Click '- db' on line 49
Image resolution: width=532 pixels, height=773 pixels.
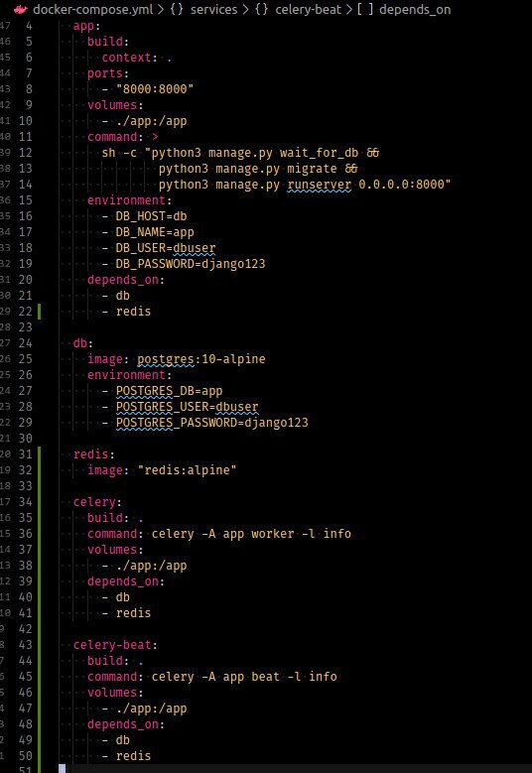[x=116, y=739]
